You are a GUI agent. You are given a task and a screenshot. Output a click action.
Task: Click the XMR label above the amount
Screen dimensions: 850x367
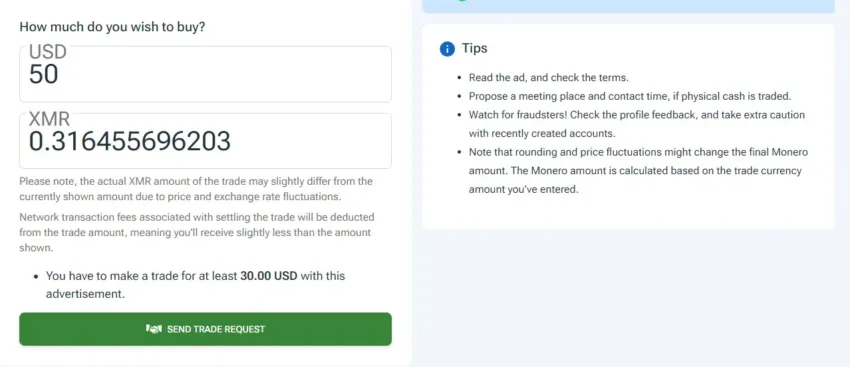49,119
